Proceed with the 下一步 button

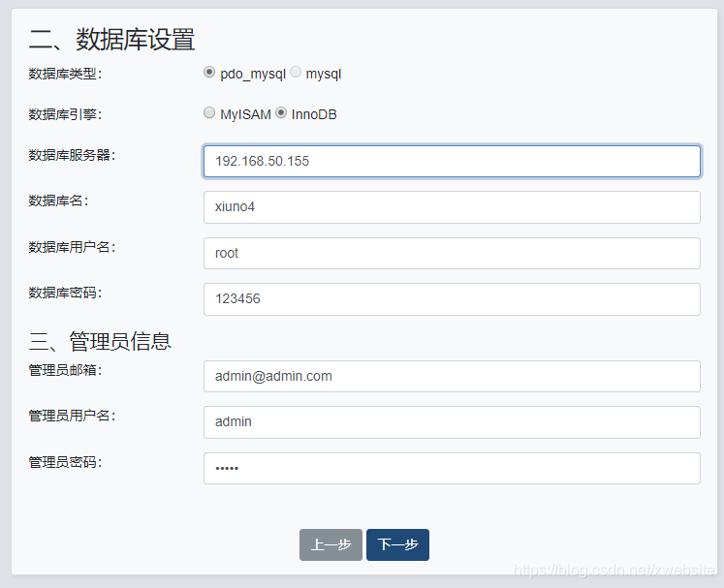point(397,545)
